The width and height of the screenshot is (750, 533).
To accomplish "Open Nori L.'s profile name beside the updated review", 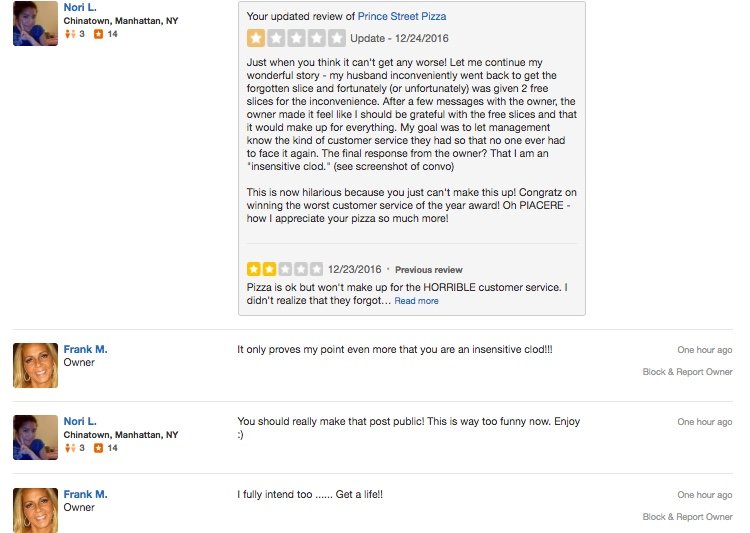I will click(81, 6).
